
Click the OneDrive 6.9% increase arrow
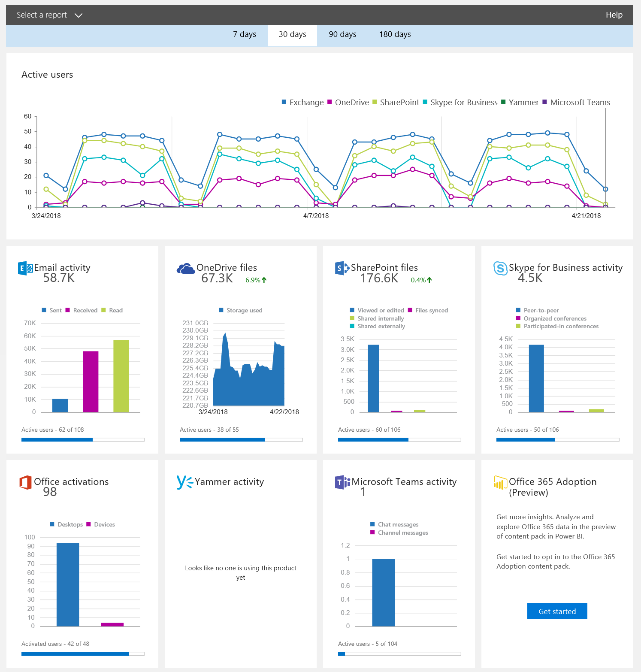click(x=264, y=280)
